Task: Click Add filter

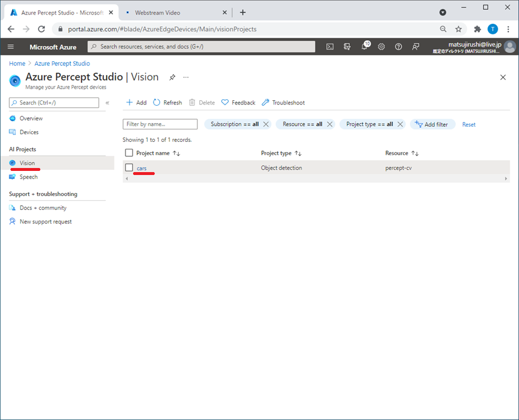Action: pos(432,124)
